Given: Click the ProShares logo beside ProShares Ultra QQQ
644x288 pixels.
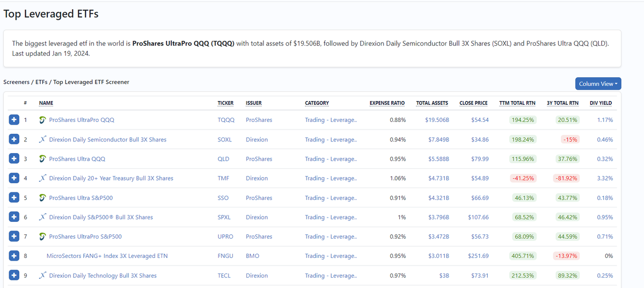Looking at the screenshot, I should click(42, 159).
